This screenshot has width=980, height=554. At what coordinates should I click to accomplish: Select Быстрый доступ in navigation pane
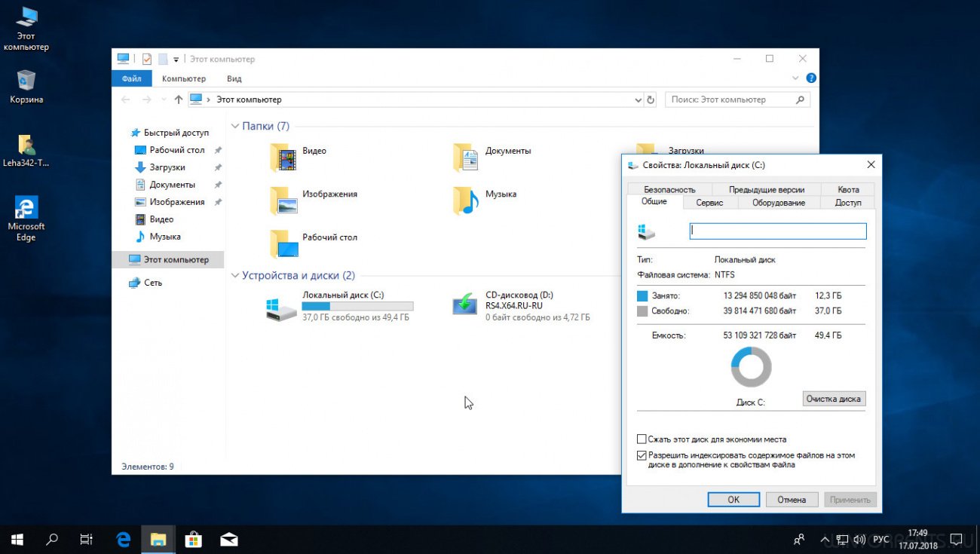tap(169, 133)
